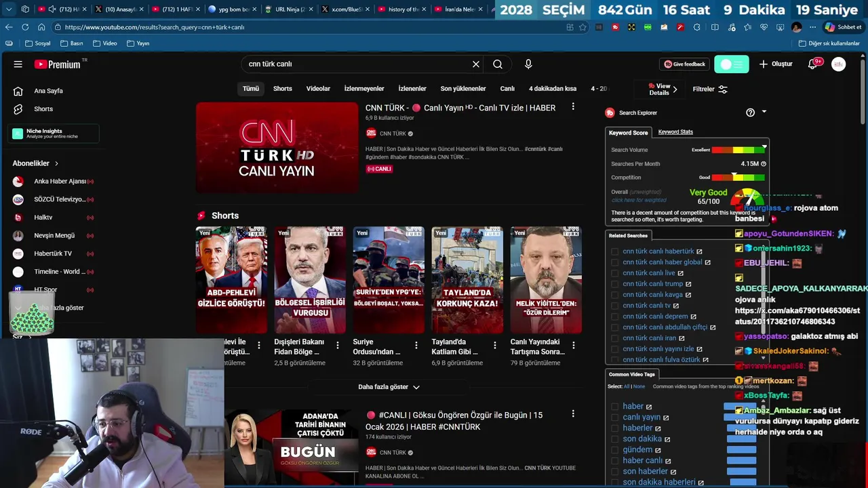Open external link icon next to 'cnn türk canlı habertürk'

[699, 251]
